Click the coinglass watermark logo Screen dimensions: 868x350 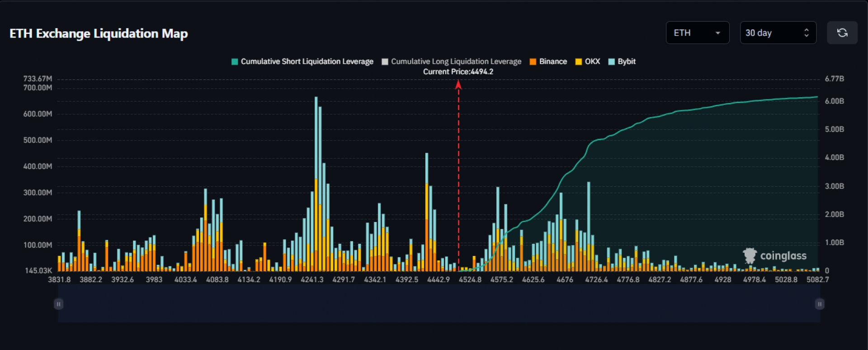tap(774, 256)
